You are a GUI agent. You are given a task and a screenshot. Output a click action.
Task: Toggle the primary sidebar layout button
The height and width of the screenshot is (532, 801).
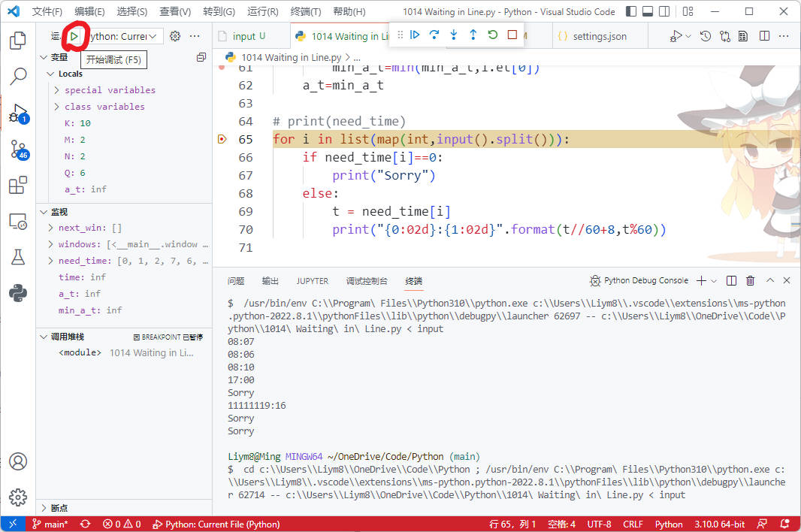tap(630, 12)
